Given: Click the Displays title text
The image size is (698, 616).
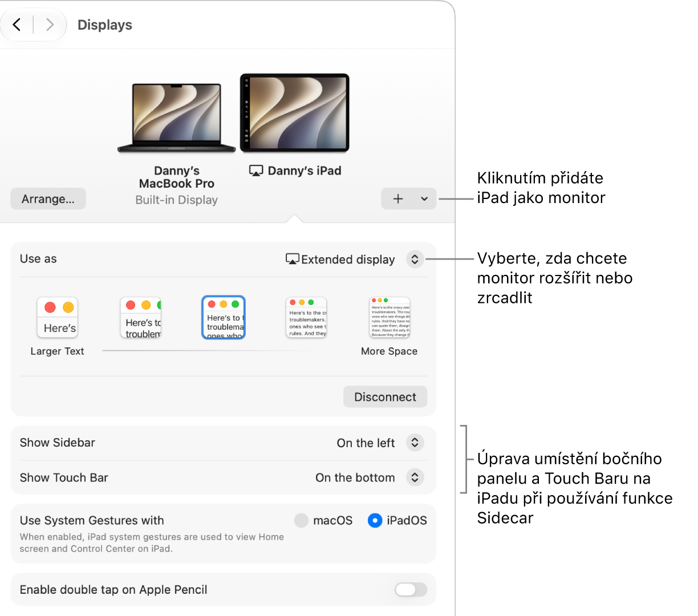Looking at the screenshot, I should point(105,25).
